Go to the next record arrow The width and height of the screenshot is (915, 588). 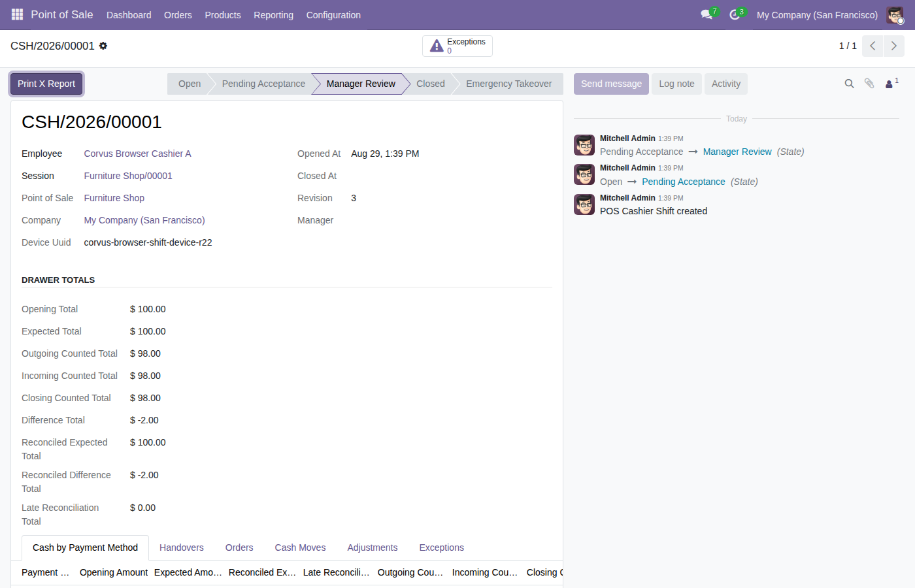[894, 46]
